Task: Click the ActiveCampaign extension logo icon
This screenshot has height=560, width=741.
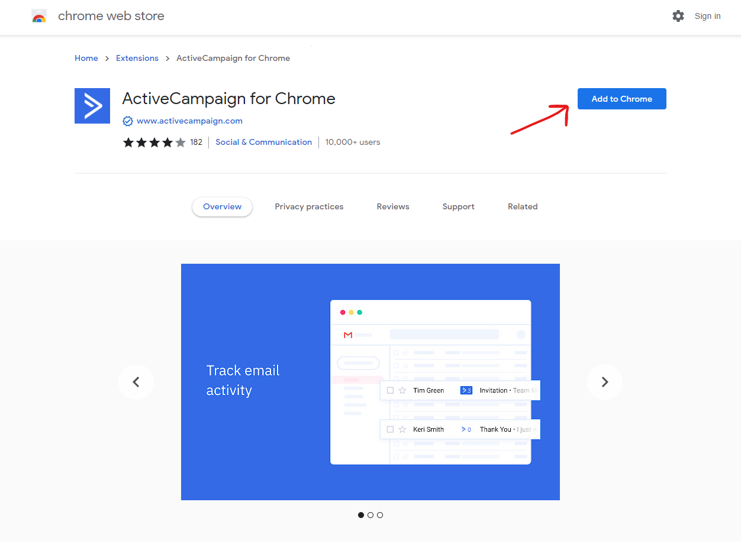Action: [x=92, y=106]
